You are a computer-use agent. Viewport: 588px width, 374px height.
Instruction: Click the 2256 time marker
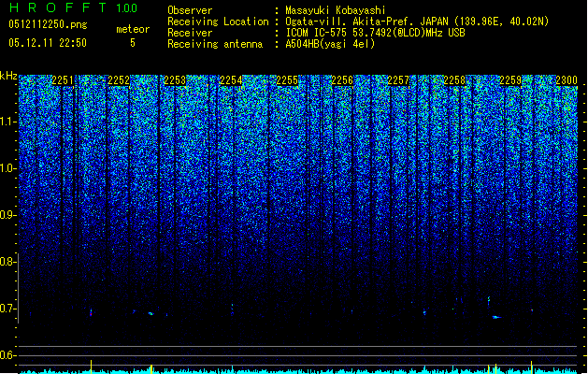[342, 80]
